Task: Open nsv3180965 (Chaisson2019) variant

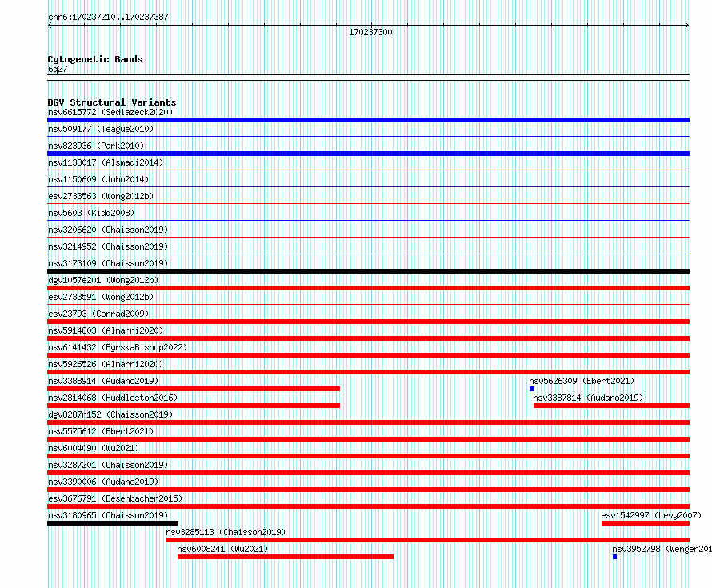Action: tap(108, 515)
